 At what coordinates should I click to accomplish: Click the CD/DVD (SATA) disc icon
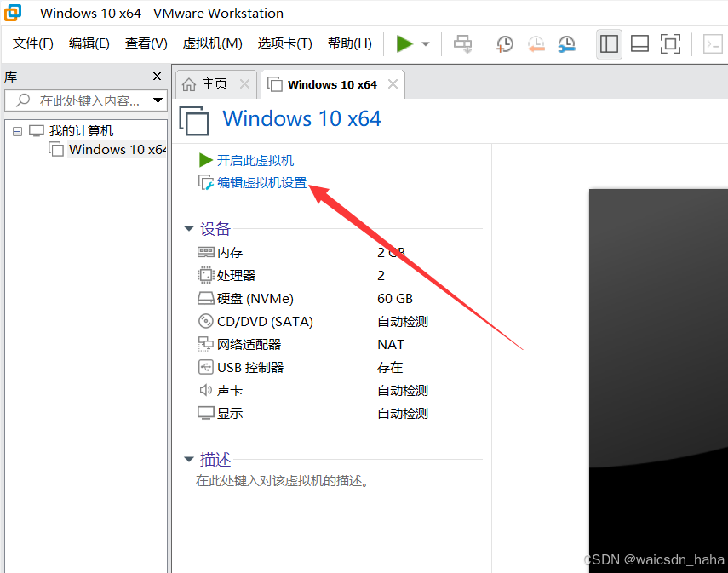click(x=205, y=321)
